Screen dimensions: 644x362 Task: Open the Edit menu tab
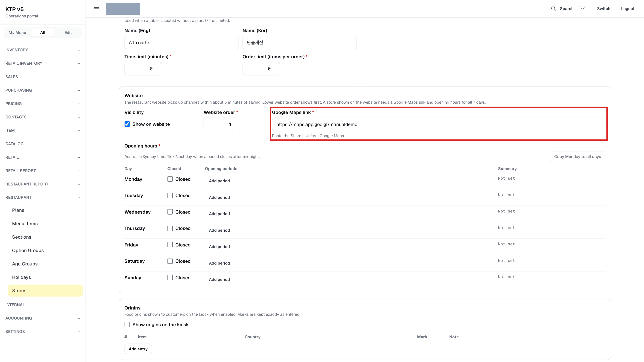pos(68,32)
